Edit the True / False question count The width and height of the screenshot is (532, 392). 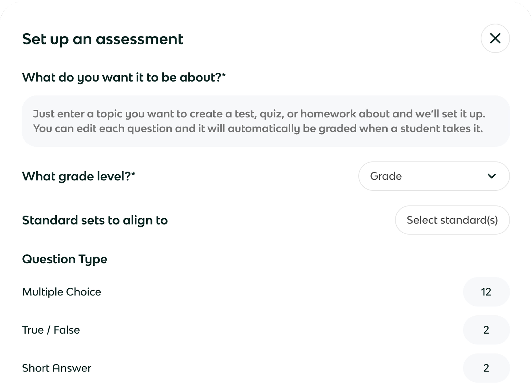point(486,330)
